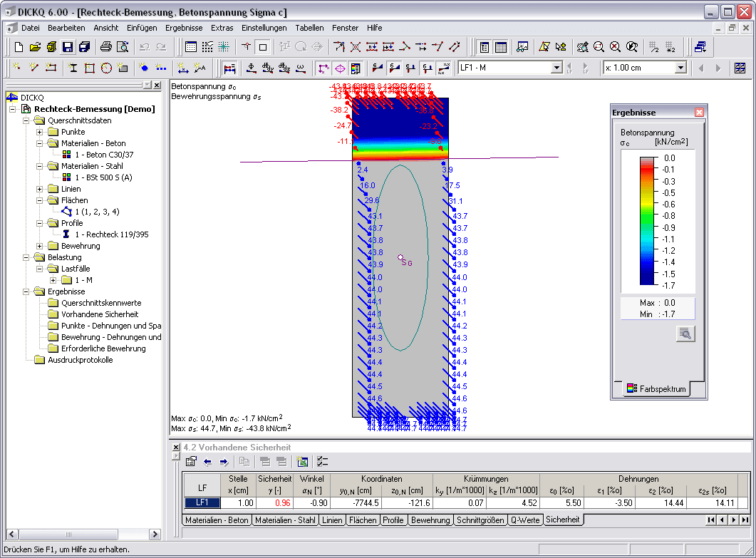Screen dimensions: 756x558
Task: Open the folder icon to load a file
Action: [x=36, y=47]
